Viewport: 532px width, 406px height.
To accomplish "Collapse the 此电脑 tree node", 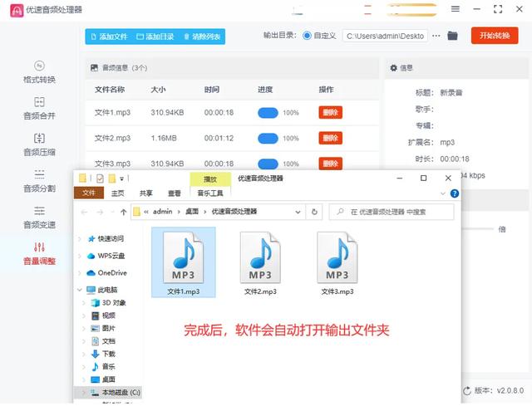I will pos(80,290).
